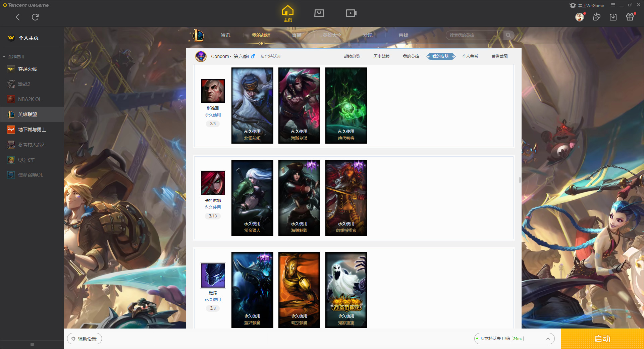Screen dimensions: 644x349
Task: Click the 魔腾 champion portrait
Action: pos(213,276)
